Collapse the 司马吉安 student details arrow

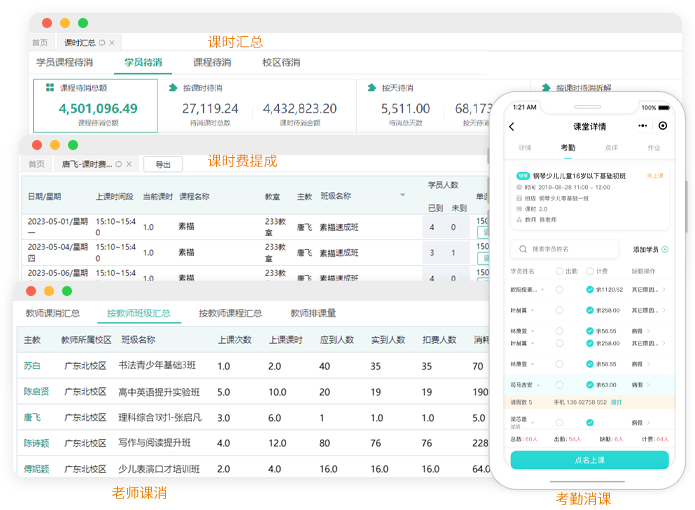[x=539, y=385]
